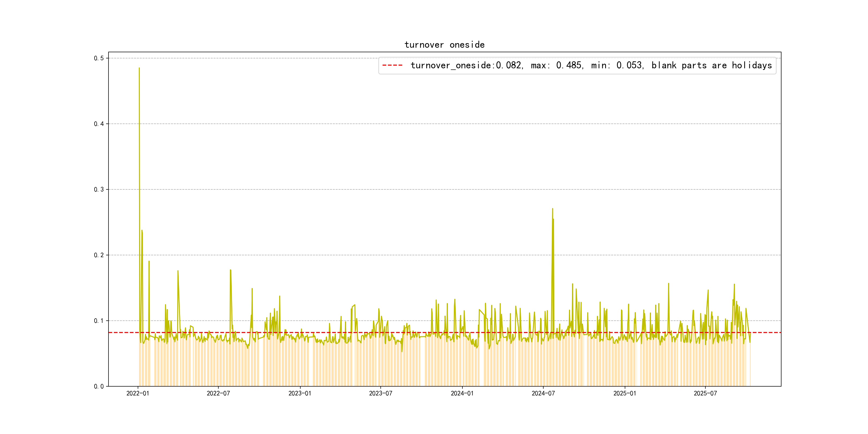The height and width of the screenshot is (434, 868).
Task: Click the tip of the mid-2024 spike near 0.27
Action: point(552,209)
